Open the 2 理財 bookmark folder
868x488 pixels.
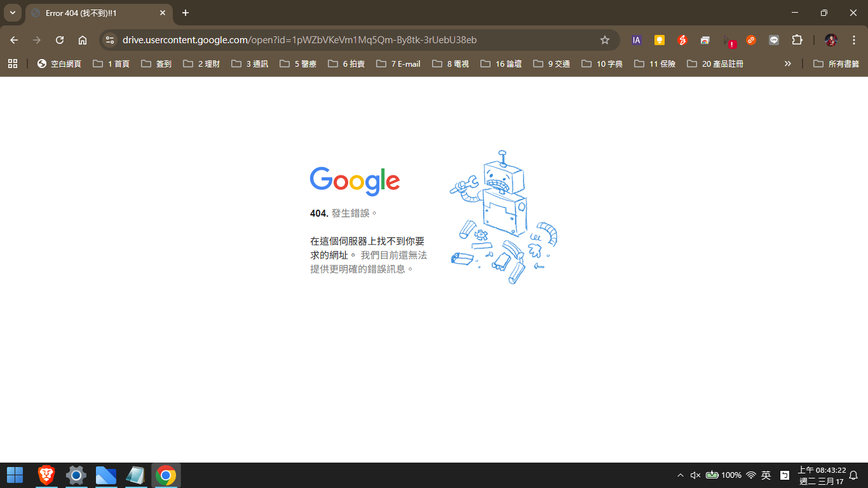pos(201,64)
